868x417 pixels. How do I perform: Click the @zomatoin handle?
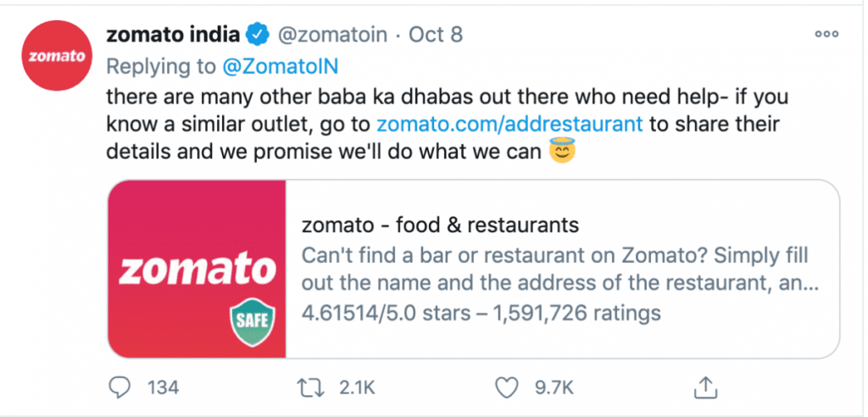coord(332,35)
